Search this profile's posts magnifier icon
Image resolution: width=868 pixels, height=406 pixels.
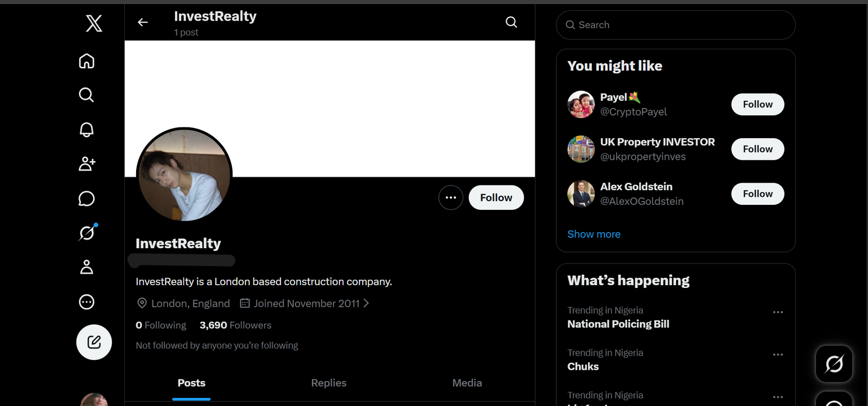(x=511, y=22)
